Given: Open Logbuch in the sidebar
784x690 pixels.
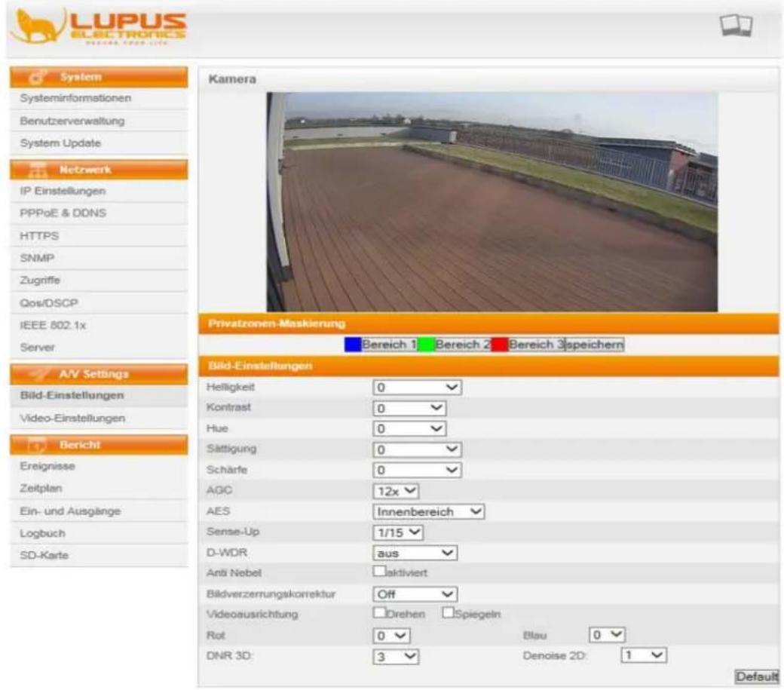Looking at the screenshot, I should [x=99, y=533].
